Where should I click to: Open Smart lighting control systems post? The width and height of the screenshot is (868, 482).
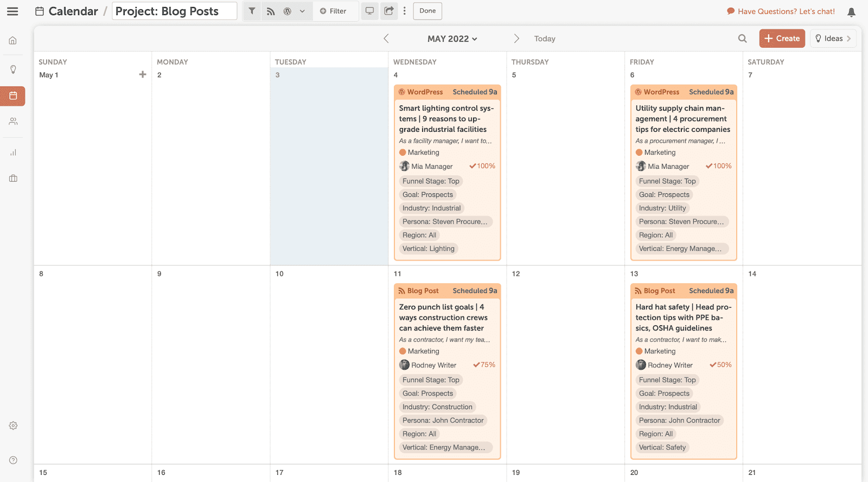click(446, 119)
